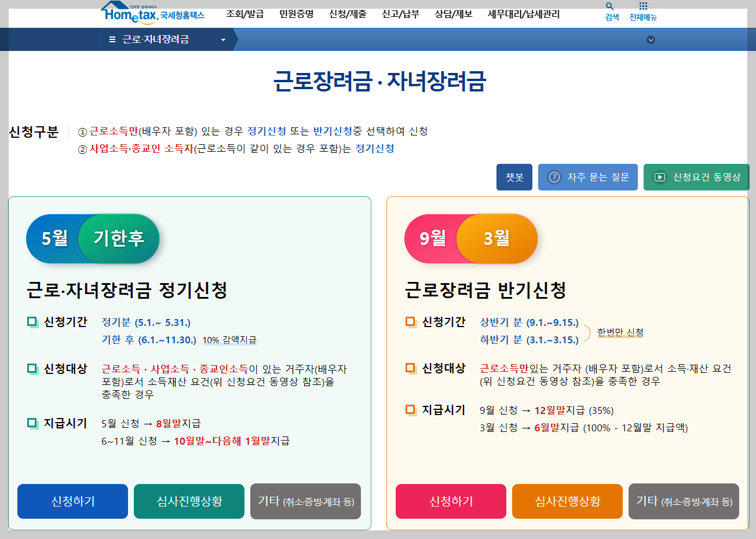Check the green box next to 신청기간

32,322
